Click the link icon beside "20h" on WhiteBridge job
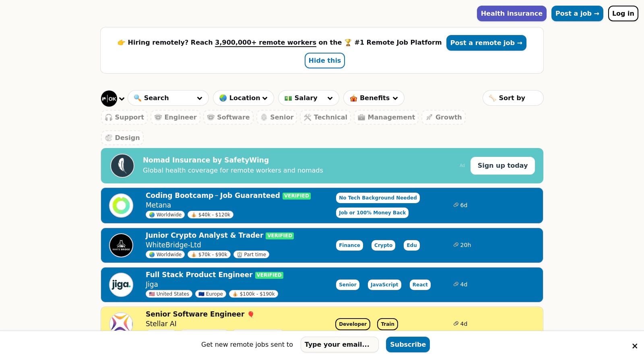Screen dimensions: 644x362 pyautogui.click(x=456, y=245)
